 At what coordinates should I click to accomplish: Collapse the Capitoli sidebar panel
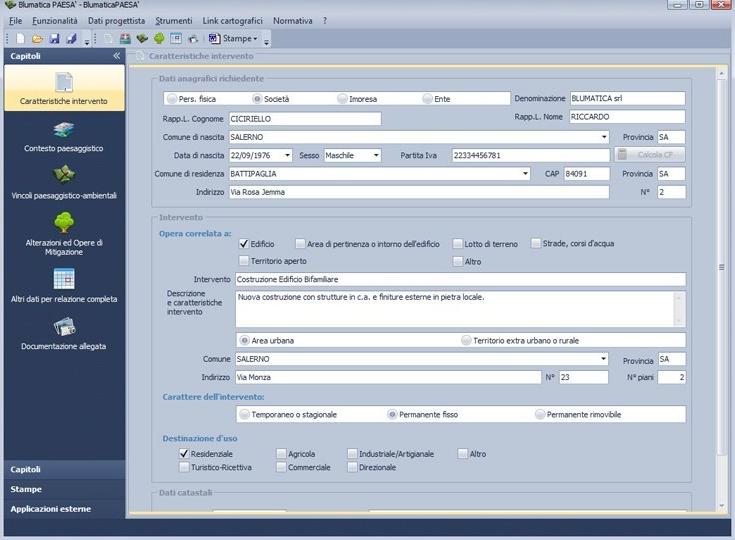(x=116, y=57)
